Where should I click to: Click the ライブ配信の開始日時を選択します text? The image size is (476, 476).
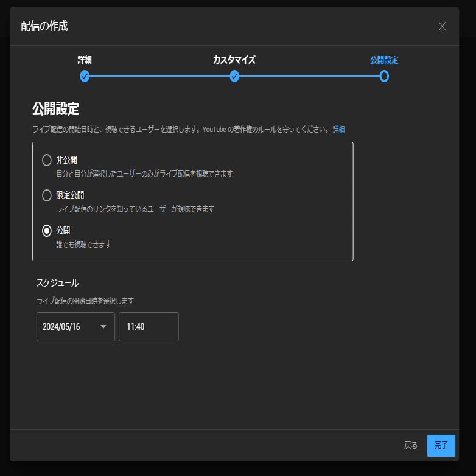click(85, 301)
